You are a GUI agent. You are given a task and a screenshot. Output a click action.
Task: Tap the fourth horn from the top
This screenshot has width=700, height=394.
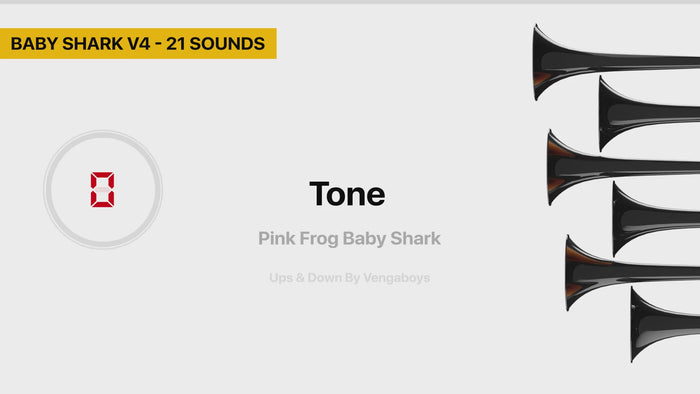655,219
